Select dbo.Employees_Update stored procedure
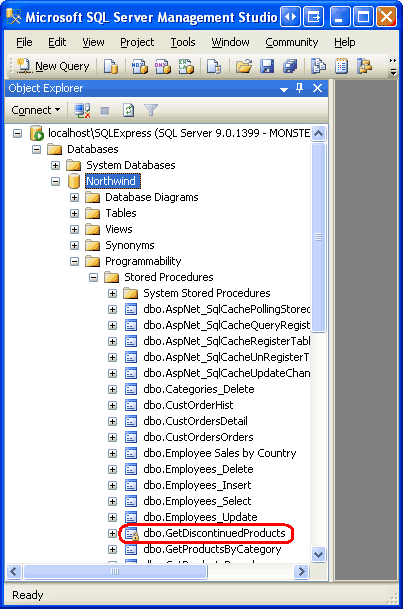403x609 pixels. point(200,517)
